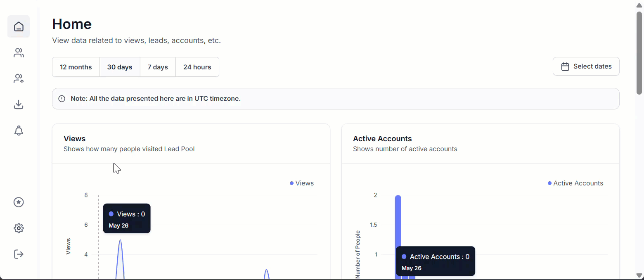Click the scrollbar up arrow
This screenshot has height=280, width=644.
coord(639,5)
